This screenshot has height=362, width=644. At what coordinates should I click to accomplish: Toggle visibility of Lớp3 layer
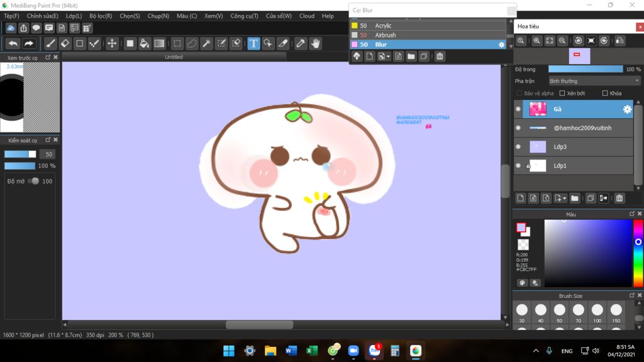(518, 147)
